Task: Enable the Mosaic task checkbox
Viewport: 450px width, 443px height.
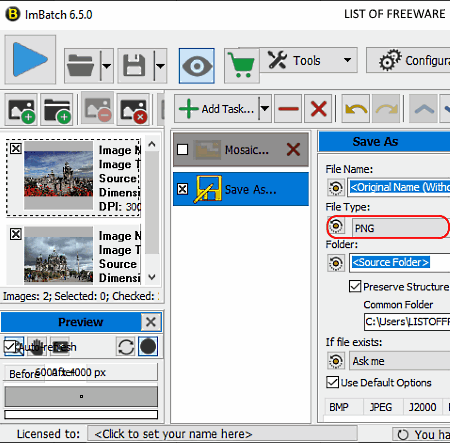Action: pyautogui.click(x=182, y=150)
